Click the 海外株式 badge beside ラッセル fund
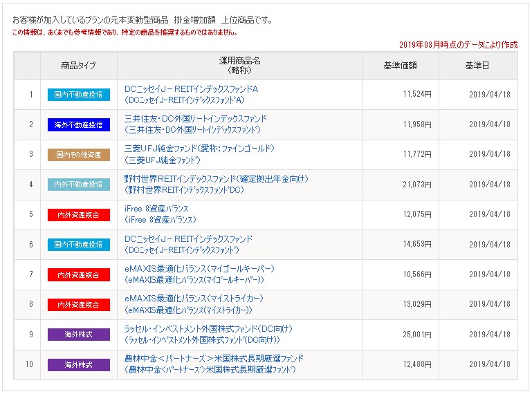The image size is (532, 394). tap(79, 335)
